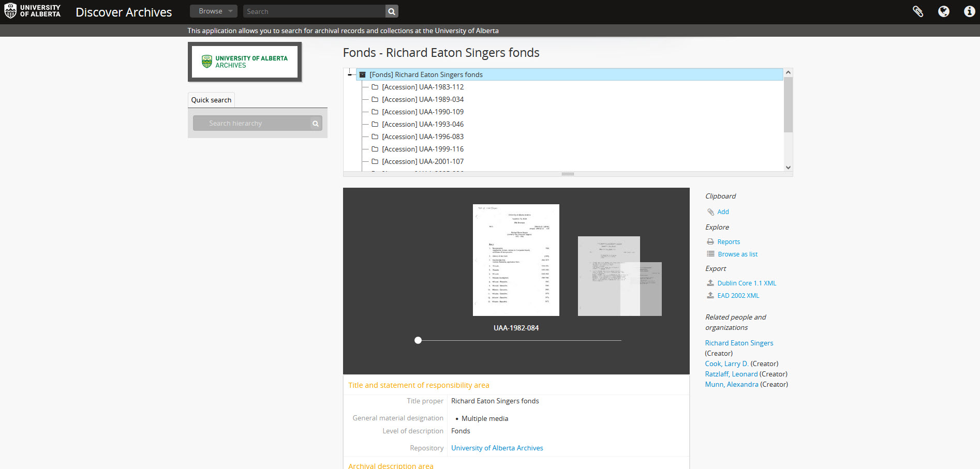Open the UAA-1982-084 document thumbnail
This screenshot has height=469, width=980.
click(516, 260)
